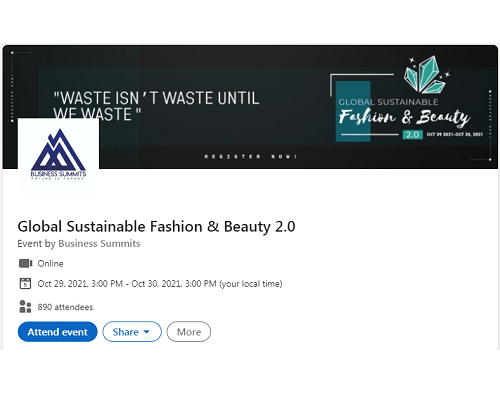The image size is (500, 400).
Task: Click the attendees people icon
Action: [x=25, y=306]
